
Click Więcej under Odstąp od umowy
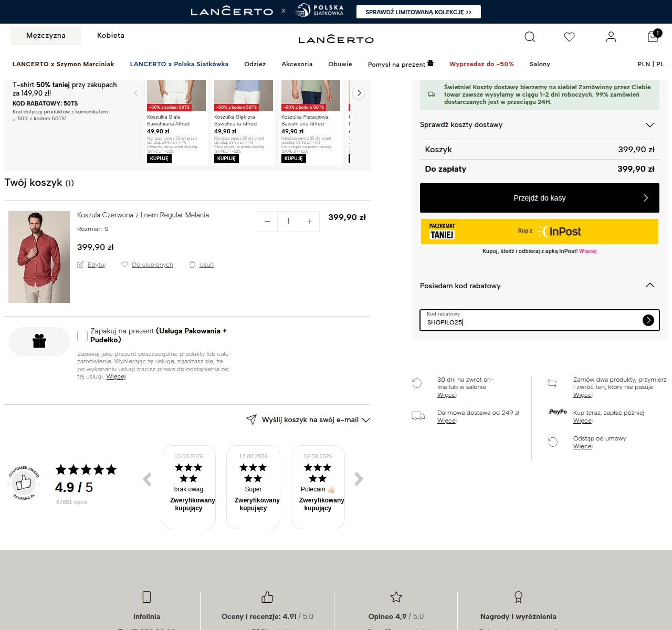pyautogui.click(x=583, y=446)
